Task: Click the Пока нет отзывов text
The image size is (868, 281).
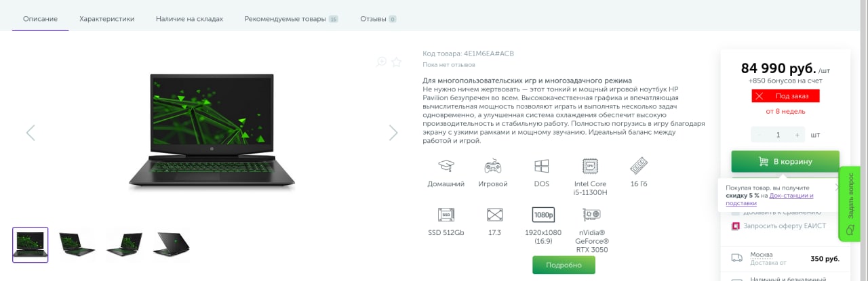Action: click(449, 65)
